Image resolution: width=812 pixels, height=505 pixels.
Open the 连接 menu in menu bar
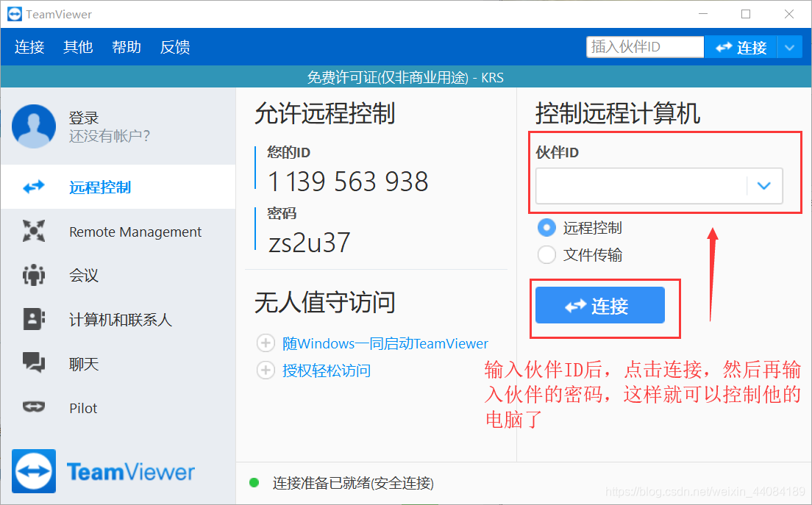click(29, 47)
